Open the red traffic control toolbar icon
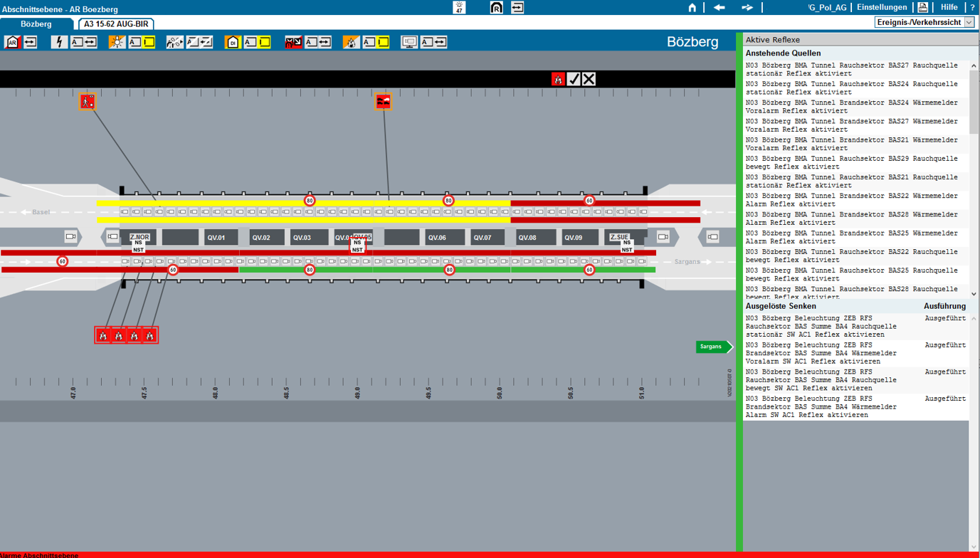The height and width of the screenshot is (558, 980). 293,43
